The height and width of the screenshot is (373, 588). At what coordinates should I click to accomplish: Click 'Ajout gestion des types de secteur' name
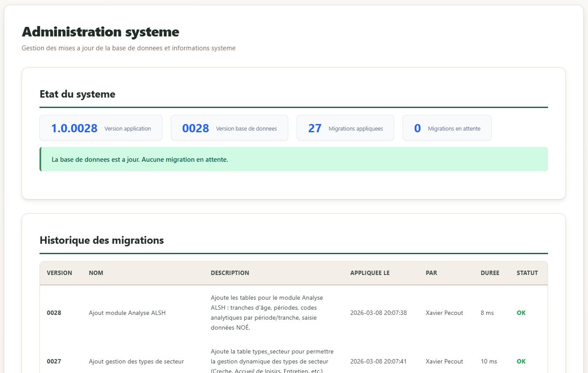(136, 361)
